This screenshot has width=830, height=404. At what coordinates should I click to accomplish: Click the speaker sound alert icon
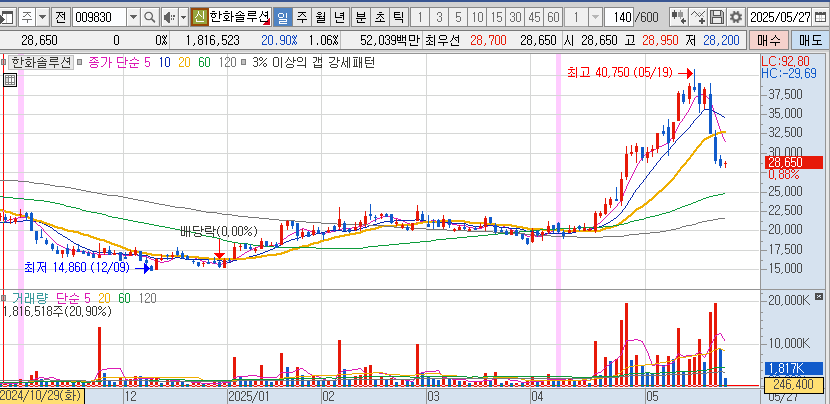169,17
